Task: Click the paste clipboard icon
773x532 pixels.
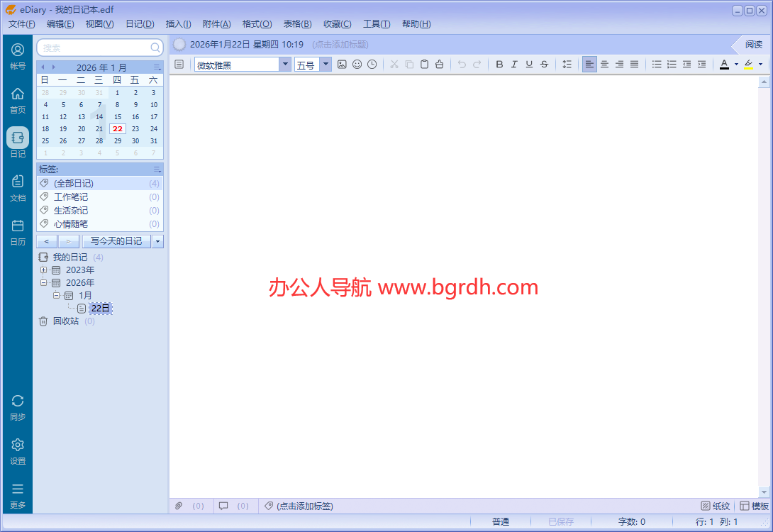Action: pos(424,64)
